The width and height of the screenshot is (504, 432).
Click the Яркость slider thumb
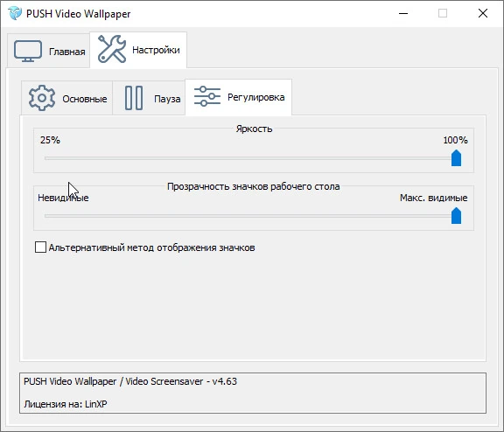pyautogui.click(x=456, y=157)
